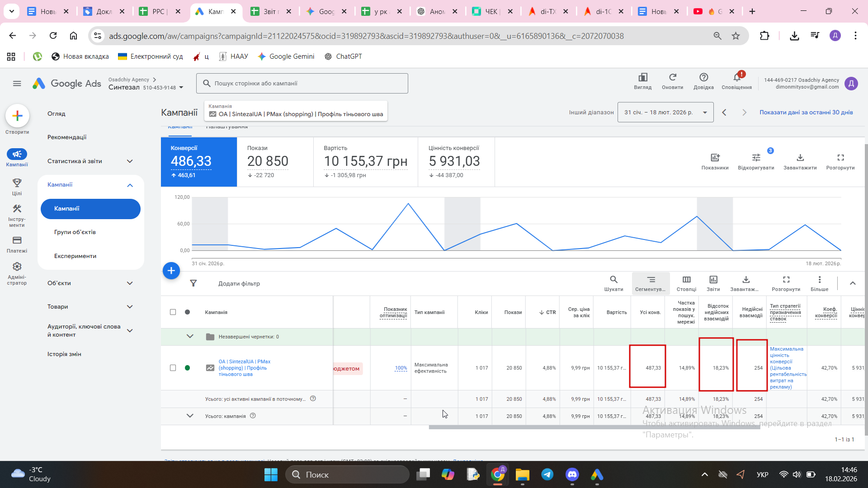Click the table Search (Шукати) magnifier icon
This screenshot has height=488, width=868.
[613, 283]
